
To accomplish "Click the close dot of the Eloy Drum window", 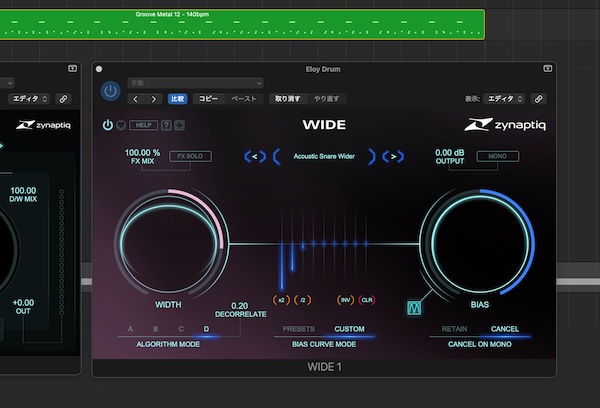I will 99,69.
